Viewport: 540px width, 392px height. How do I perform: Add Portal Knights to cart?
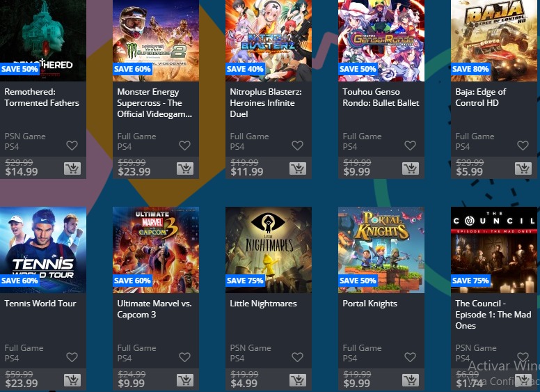[x=411, y=380]
